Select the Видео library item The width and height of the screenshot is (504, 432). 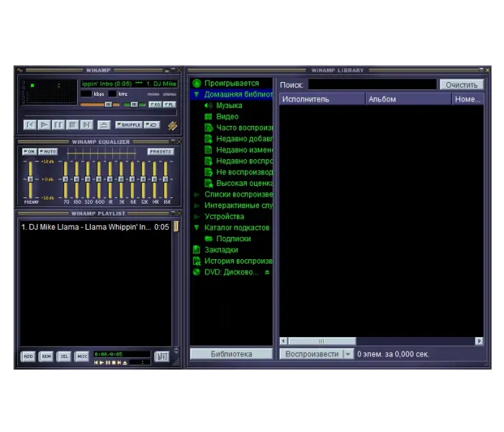pyautogui.click(x=227, y=117)
